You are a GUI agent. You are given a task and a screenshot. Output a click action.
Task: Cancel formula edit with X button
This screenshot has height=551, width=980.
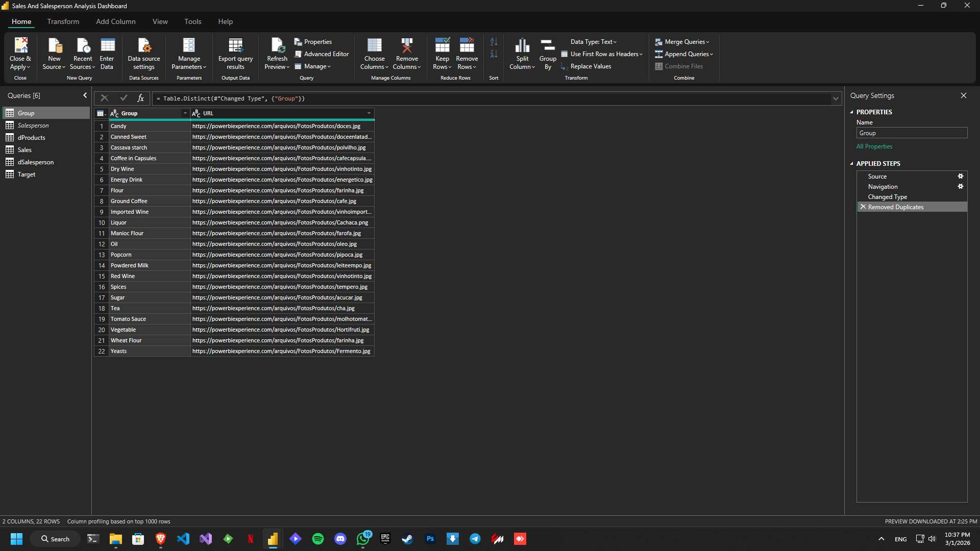pyautogui.click(x=105, y=98)
